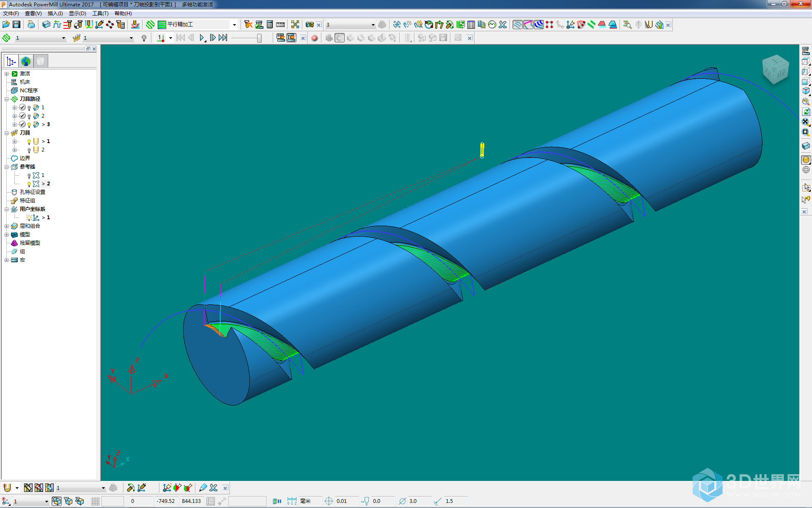Toggle the draw tool bulb in simulation toolbar

click(x=144, y=38)
